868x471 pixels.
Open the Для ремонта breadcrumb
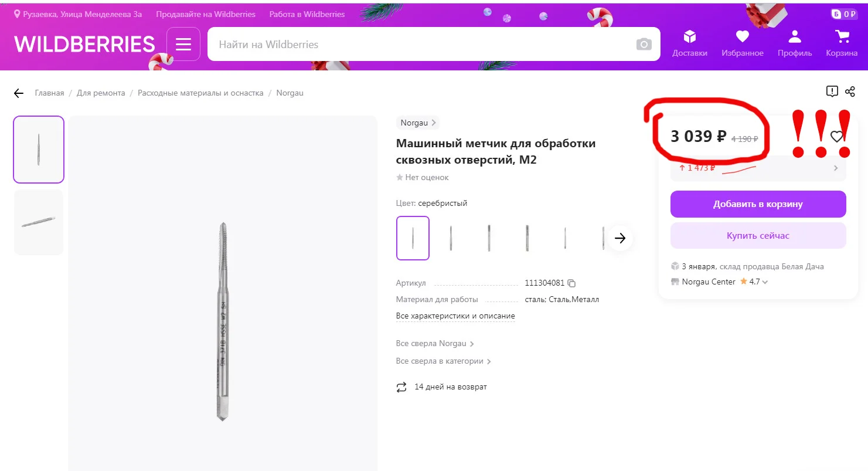point(101,93)
